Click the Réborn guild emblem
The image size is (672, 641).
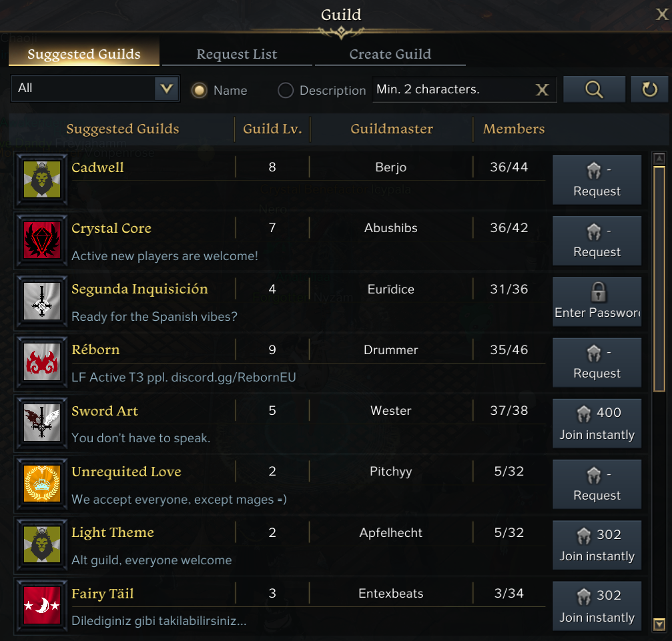click(x=42, y=362)
